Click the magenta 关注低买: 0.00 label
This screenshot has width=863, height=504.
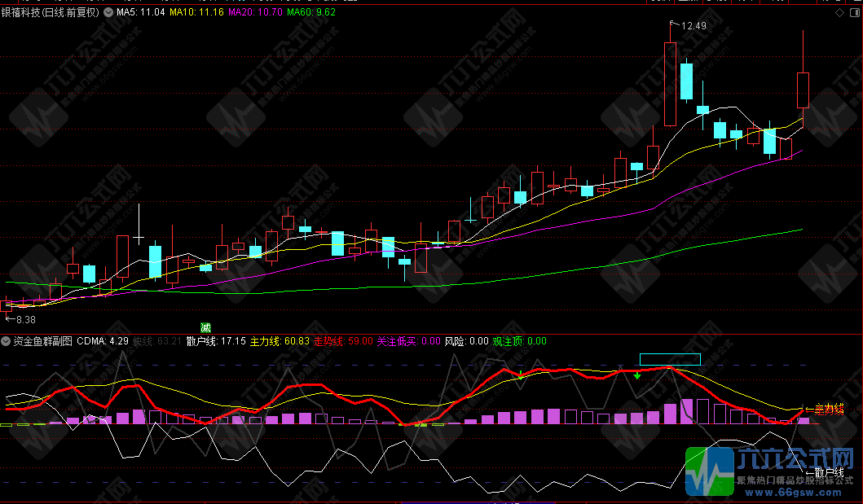click(408, 341)
